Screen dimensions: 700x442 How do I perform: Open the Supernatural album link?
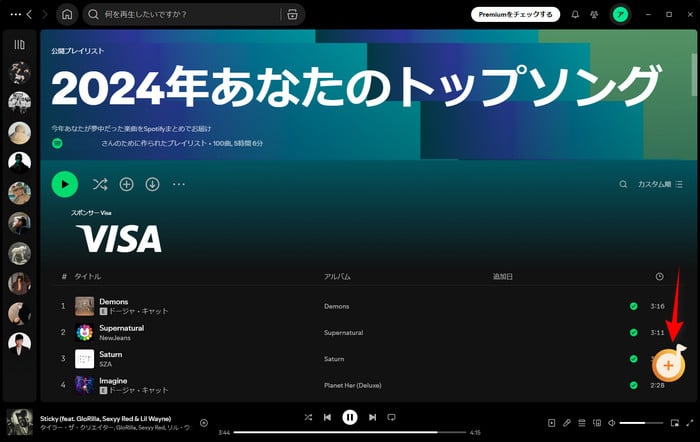point(343,333)
